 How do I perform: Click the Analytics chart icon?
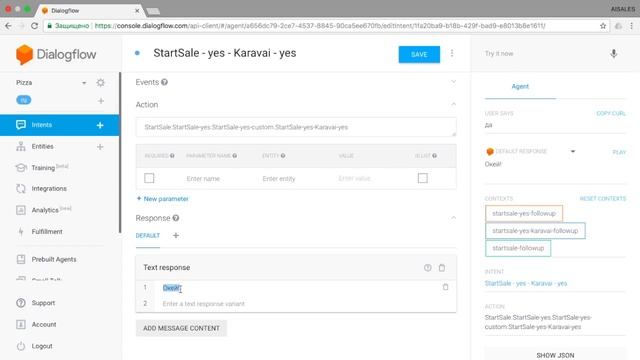coord(21,210)
